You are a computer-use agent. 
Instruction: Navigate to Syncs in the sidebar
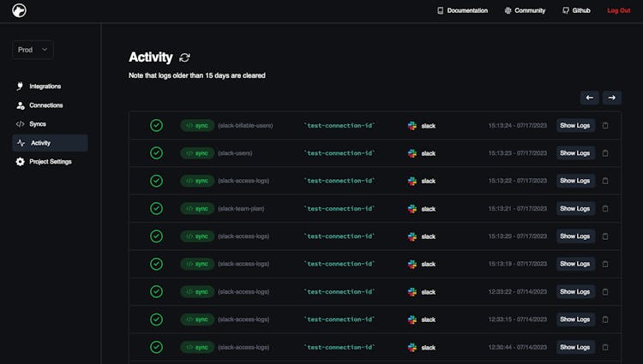[37, 124]
